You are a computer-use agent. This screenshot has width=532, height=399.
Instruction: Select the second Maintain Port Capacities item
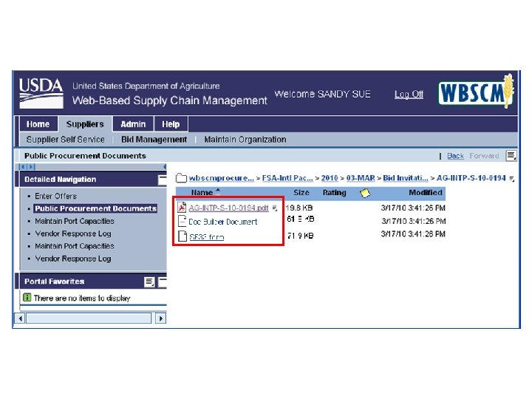(x=75, y=246)
